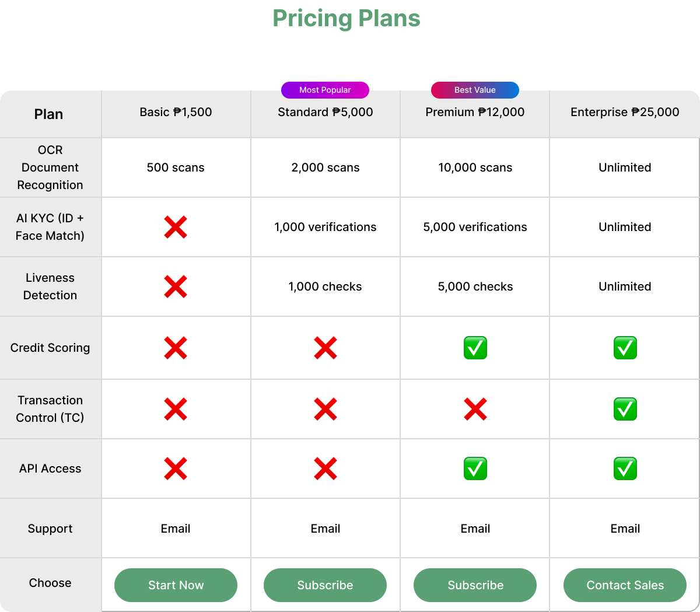Click the Most Popular badge
Image resolution: width=700 pixels, height=612 pixels.
pos(325,90)
